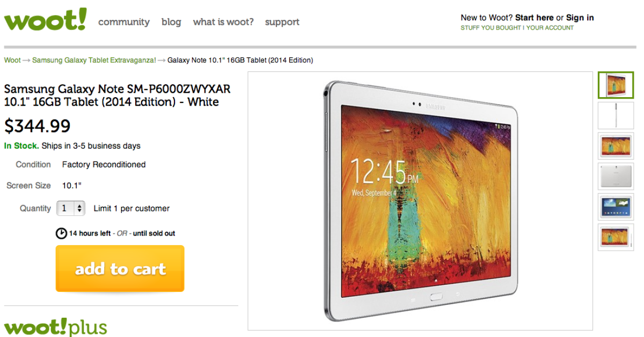Image resolution: width=644 pixels, height=337 pixels.
Task: Open the what is woot? page
Action: tap(223, 22)
